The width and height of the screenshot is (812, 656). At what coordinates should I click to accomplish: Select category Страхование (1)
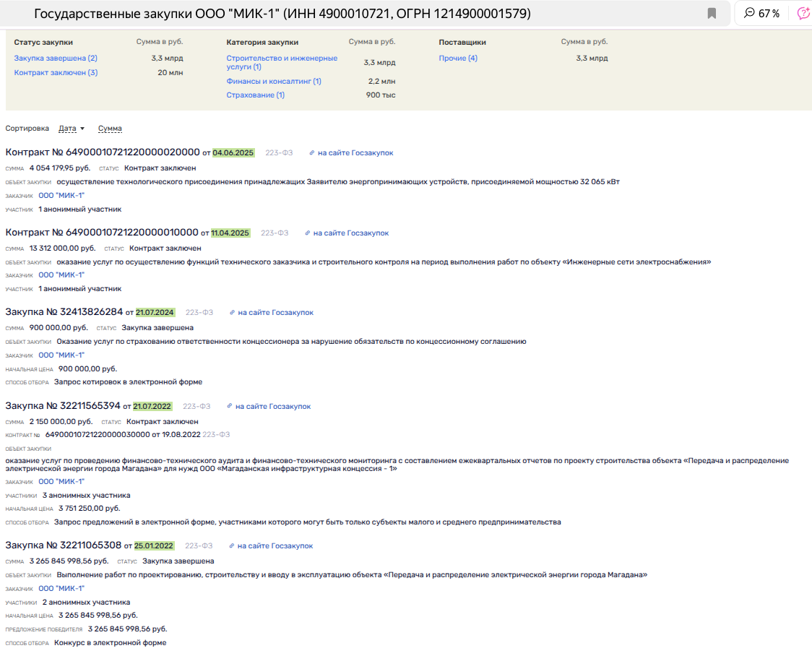click(x=255, y=95)
